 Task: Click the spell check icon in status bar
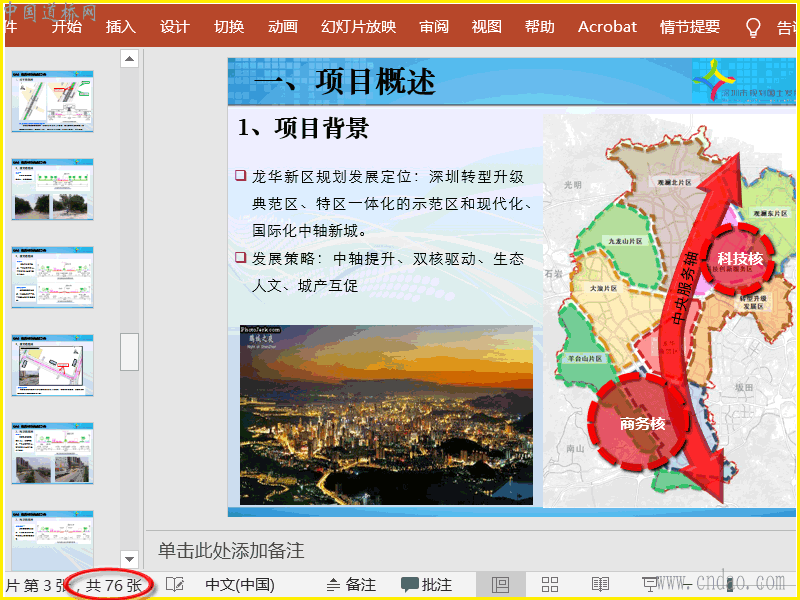tap(175, 584)
